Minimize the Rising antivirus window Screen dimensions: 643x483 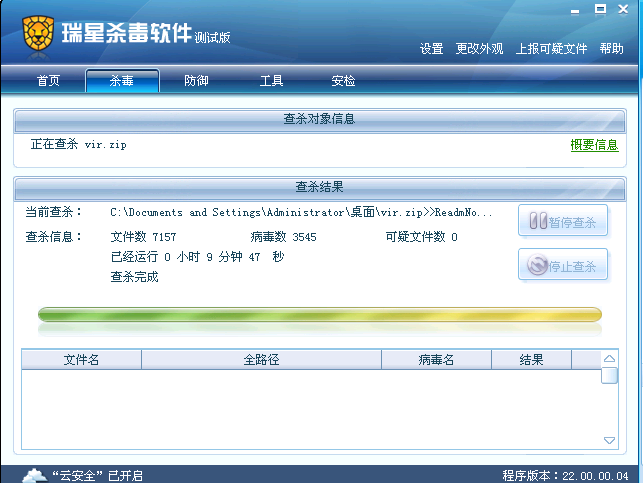coord(575,11)
